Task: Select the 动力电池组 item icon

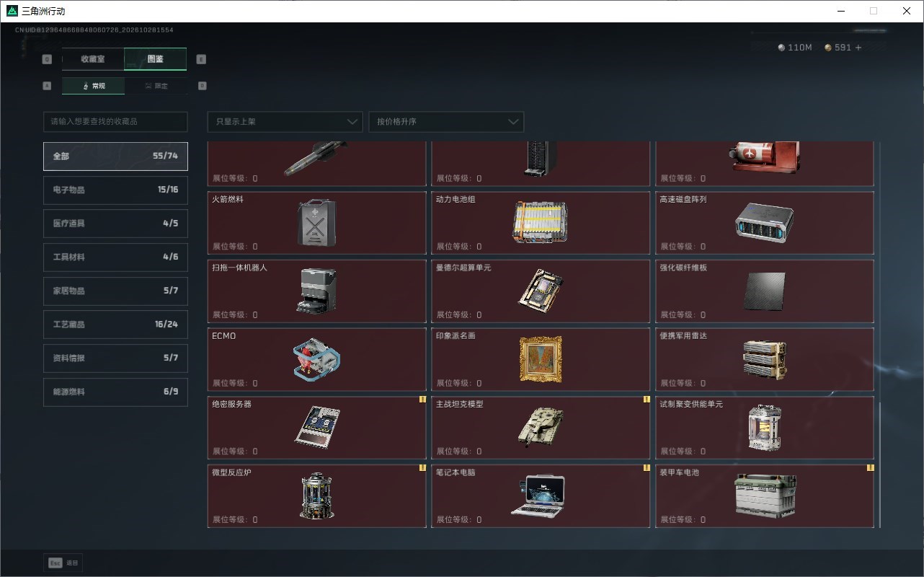Action: pyautogui.click(x=541, y=221)
